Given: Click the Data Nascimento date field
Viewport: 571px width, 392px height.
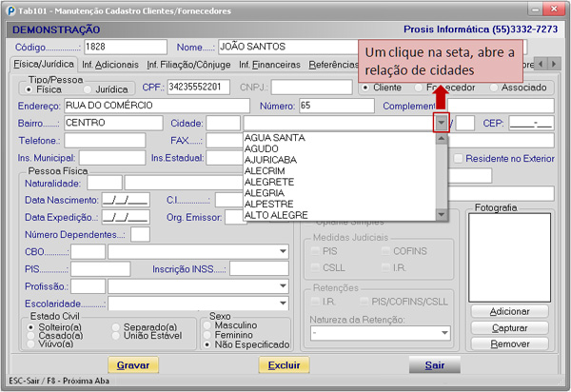Looking at the screenshot, I should 126,200.
